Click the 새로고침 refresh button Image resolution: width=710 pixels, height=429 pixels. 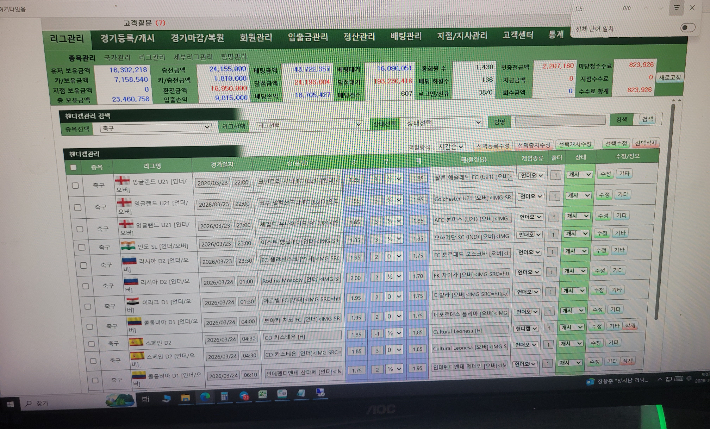click(x=669, y=77)
